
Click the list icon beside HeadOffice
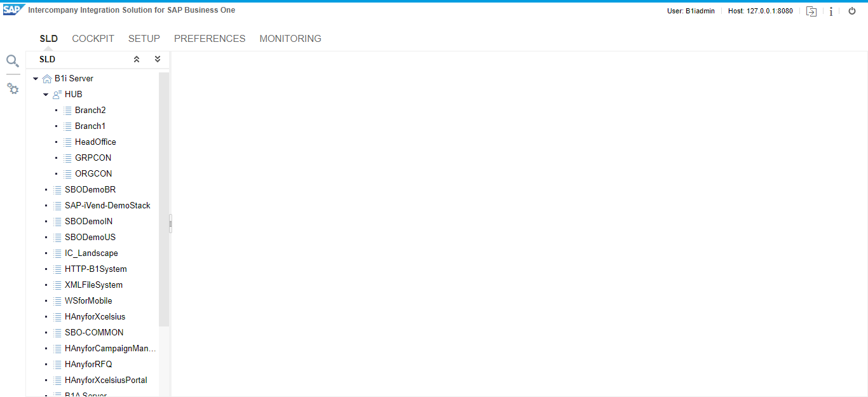pyautogui.click(x=67, y=142)
